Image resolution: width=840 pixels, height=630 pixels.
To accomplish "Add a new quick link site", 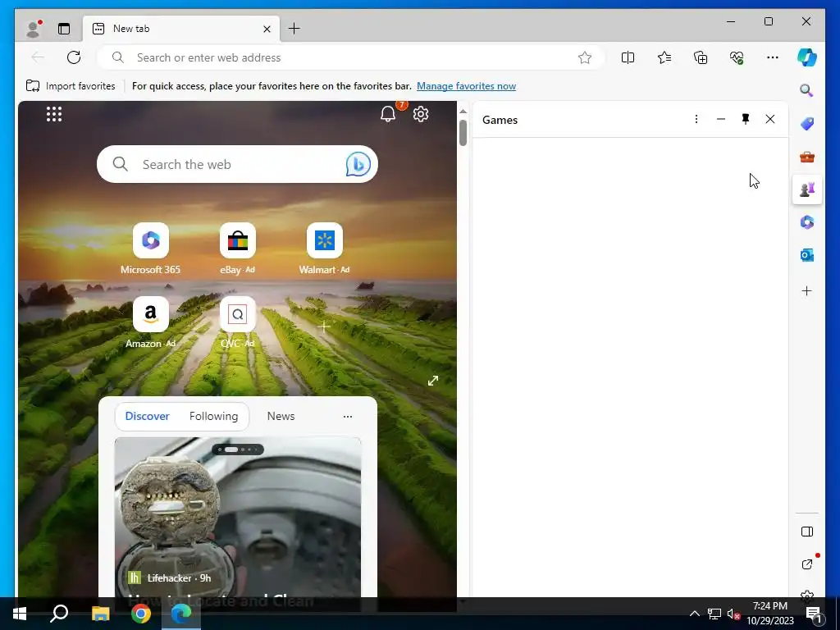I will tap(324, 326).
